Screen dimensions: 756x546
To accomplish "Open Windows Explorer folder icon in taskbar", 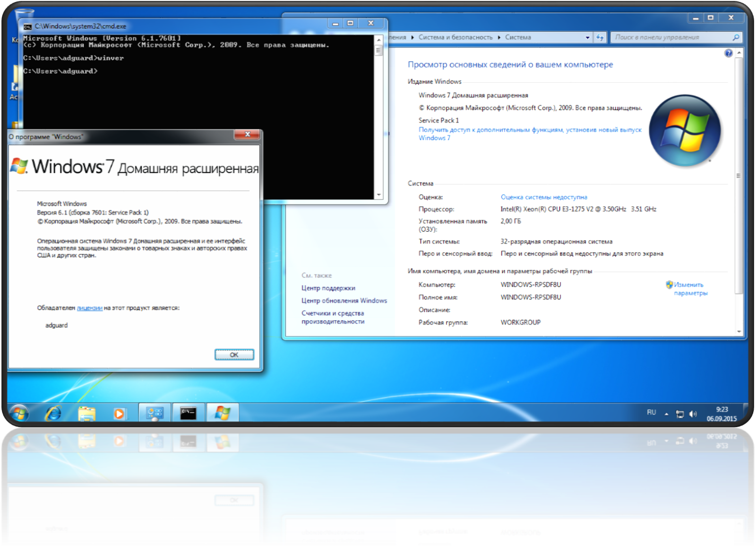I will 86,414.
